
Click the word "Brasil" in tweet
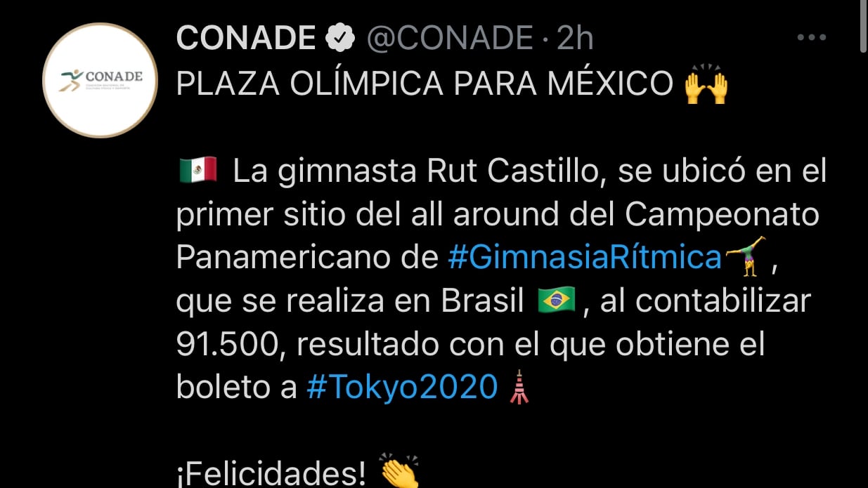pyautogui.click(x=483, y=301)
